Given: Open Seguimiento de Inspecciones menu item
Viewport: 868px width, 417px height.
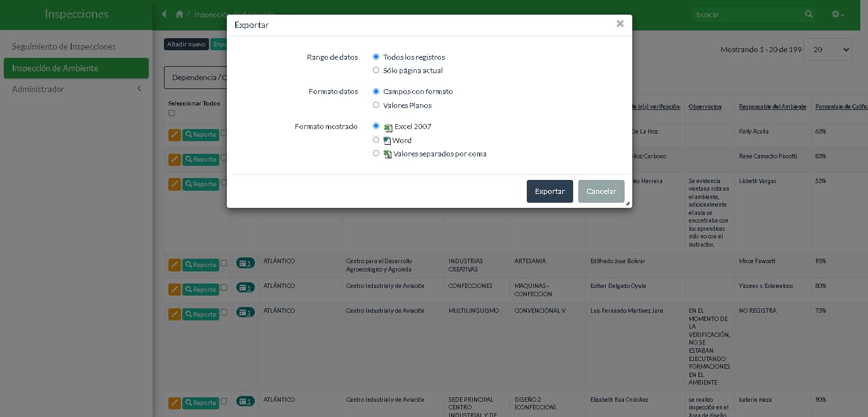Looking at the screenshot, I should (64, 46).
